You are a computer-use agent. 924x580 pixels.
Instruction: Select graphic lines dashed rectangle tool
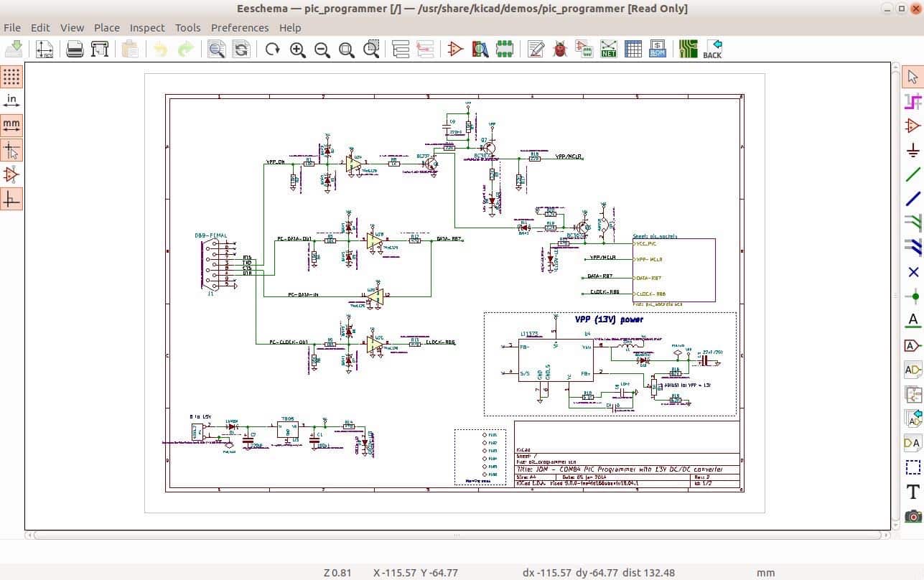[913, 467]
